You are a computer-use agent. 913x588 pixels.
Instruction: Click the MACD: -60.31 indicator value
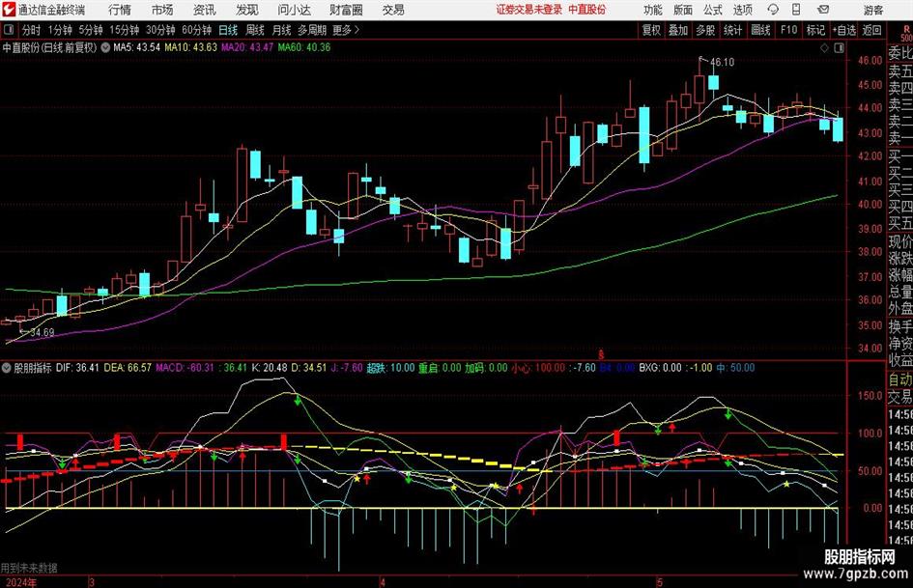(185, 368)
